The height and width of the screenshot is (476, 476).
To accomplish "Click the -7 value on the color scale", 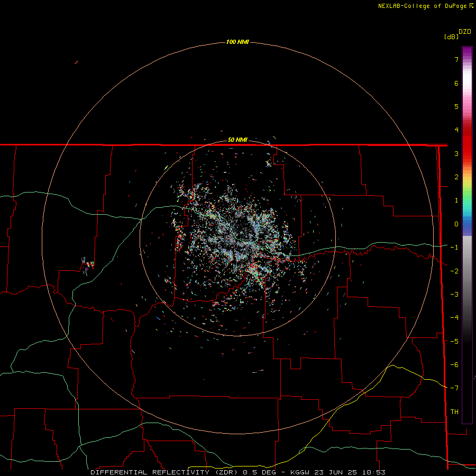I will [x=454, y=388].
